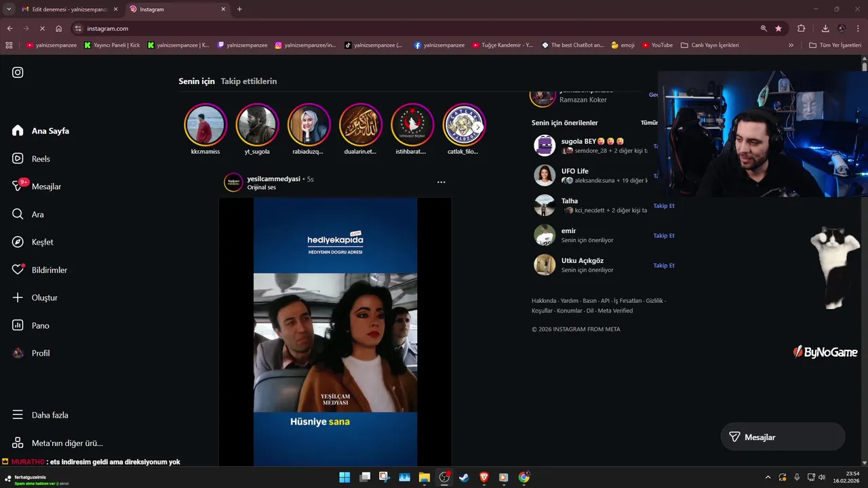868x488 pixels.
Task: Stop page loading with the X button
Action: click(x=42, y=28)
